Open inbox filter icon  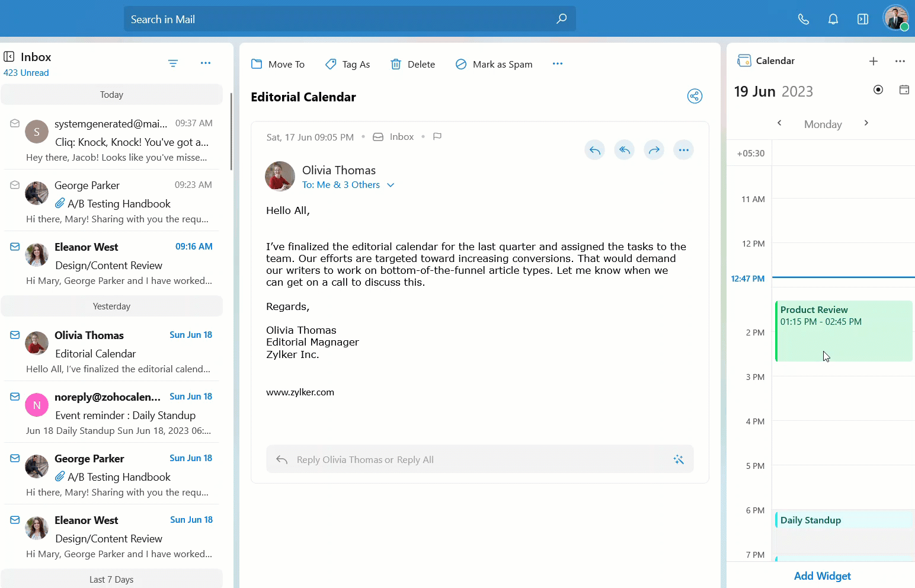pos(173,63)
